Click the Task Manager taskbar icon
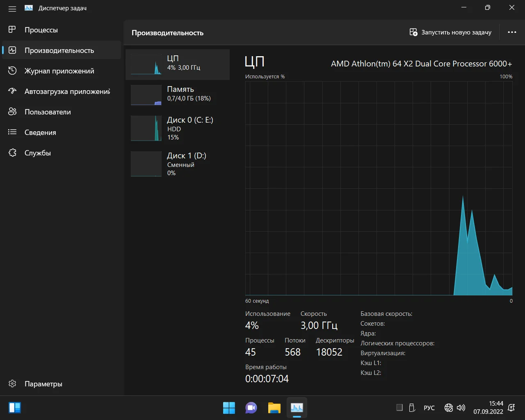The image size is (525, 420). pos(297,408)
